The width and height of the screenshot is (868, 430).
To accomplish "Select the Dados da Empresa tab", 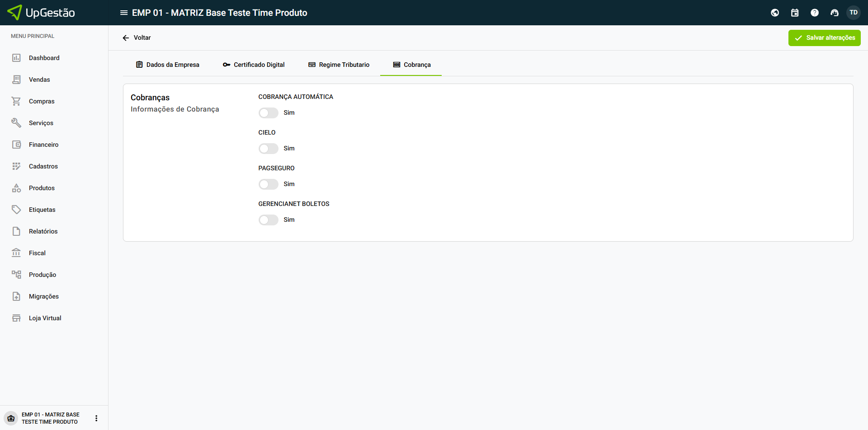I will click(x=167, y=65).
